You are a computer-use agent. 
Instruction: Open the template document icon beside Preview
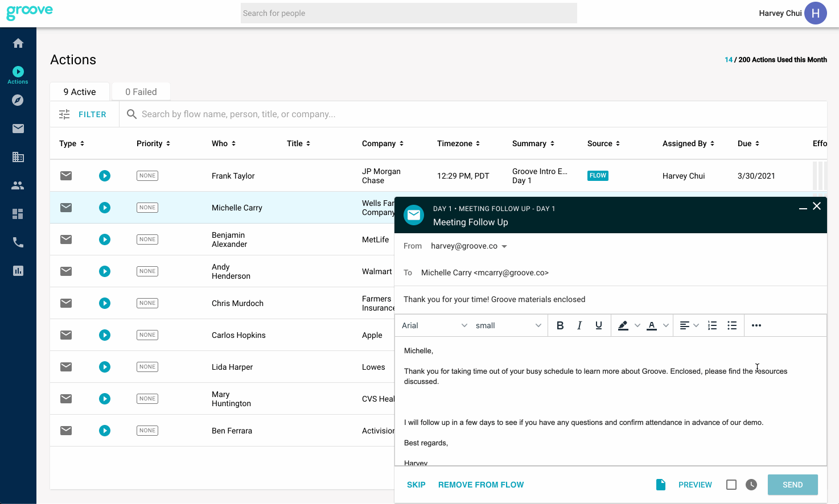click(x=661, y=485)
